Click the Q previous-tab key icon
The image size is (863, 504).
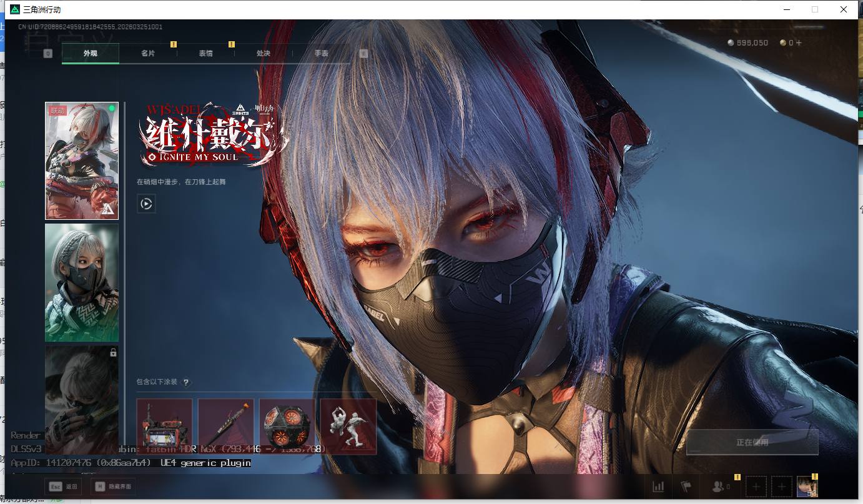click(48, 54)
